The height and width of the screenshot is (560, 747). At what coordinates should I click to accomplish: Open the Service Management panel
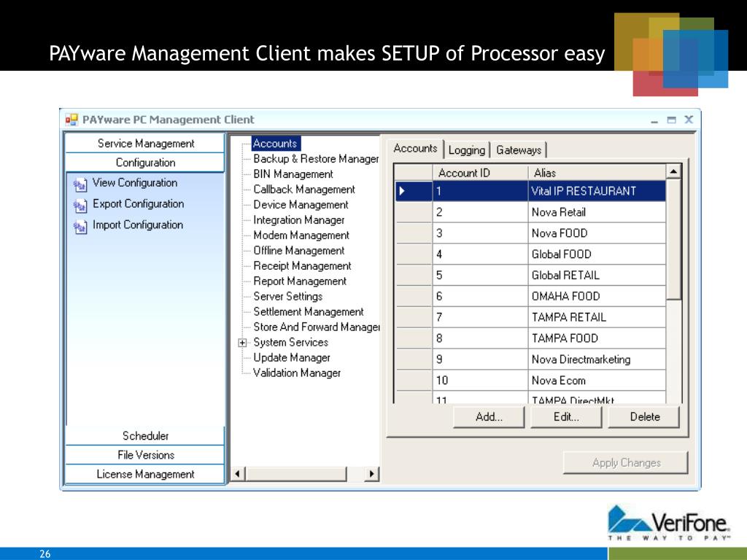point(145,144)
